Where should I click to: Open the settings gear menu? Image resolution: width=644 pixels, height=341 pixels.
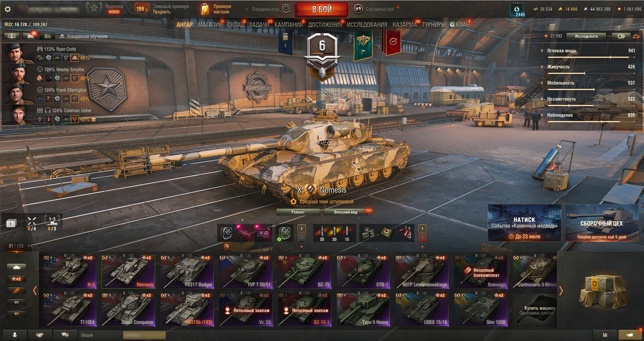coord(7,9)
